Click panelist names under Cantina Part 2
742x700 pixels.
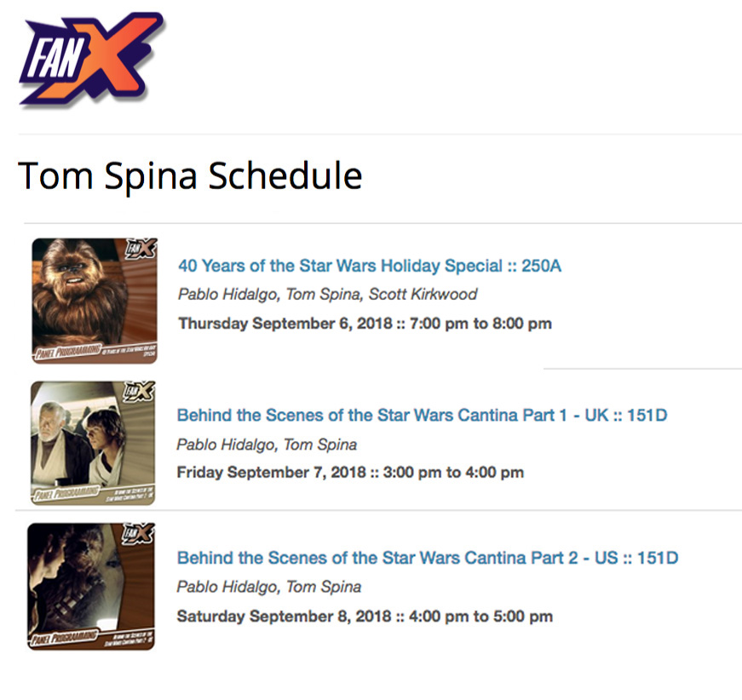pyautogui.click(x=269, y=587)
